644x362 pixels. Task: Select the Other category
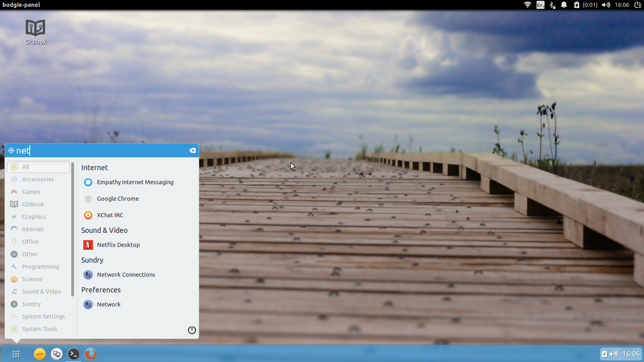point(39,254)
